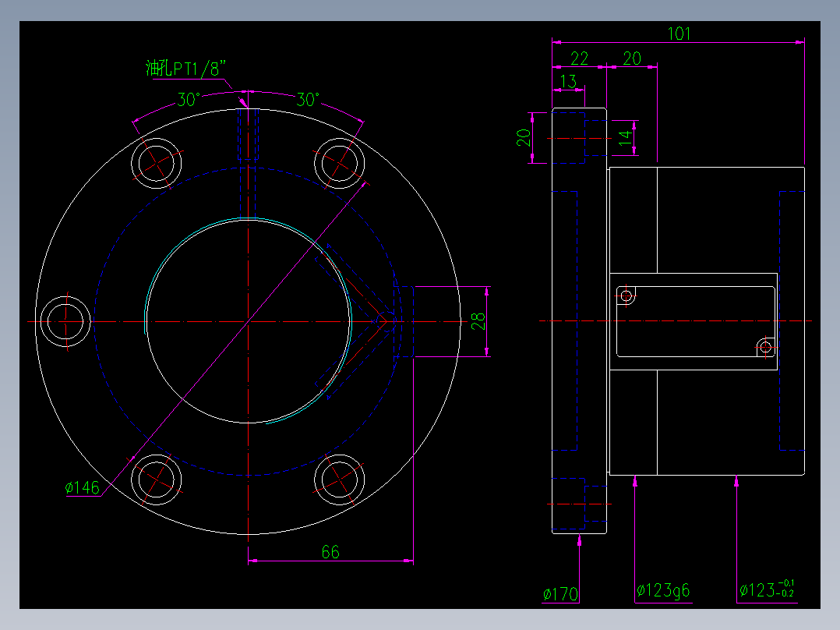Select the 22 flange thickness dimension
Viewport: 840px width, 630px height.
pyautogui.click(x=579, y=58)
